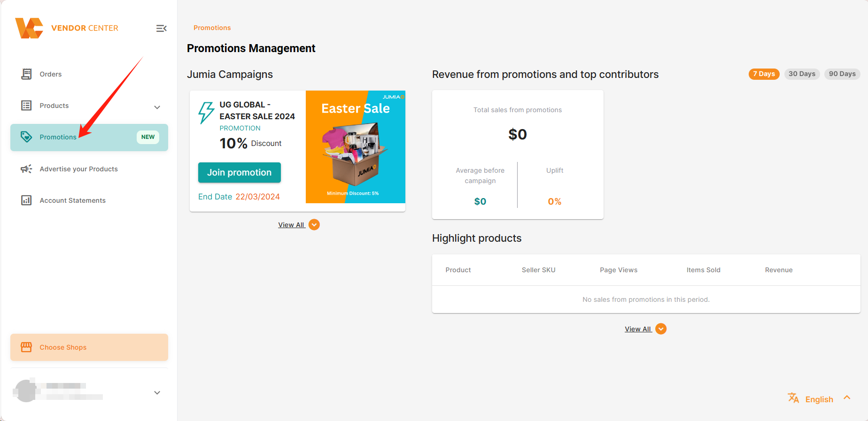Image resolution: width=868 pixels, height=421 pixels.
Task: Click the Choose Shops storefront icon
Action: 26,347
